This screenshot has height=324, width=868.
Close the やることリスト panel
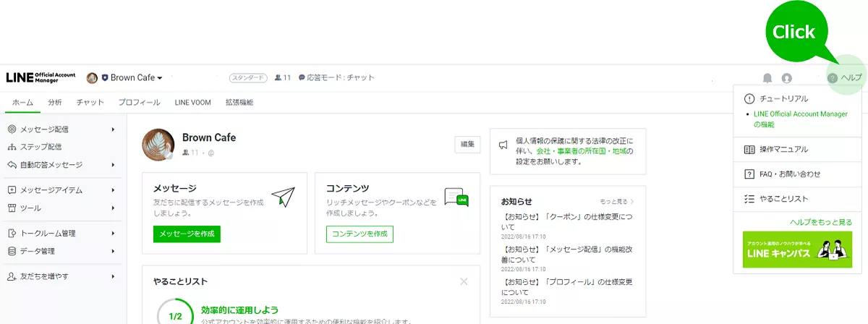tap(464, 281)
